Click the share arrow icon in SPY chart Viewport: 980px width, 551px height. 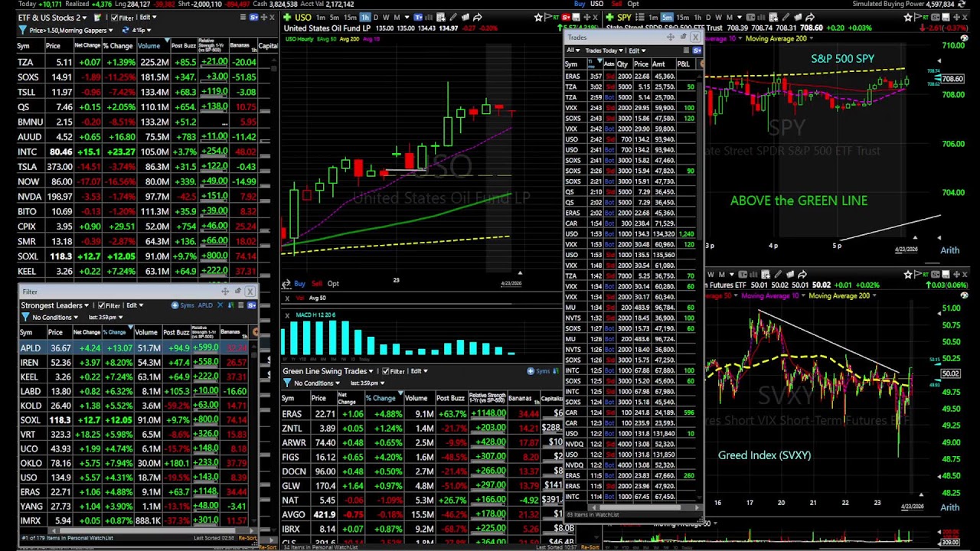809,18
